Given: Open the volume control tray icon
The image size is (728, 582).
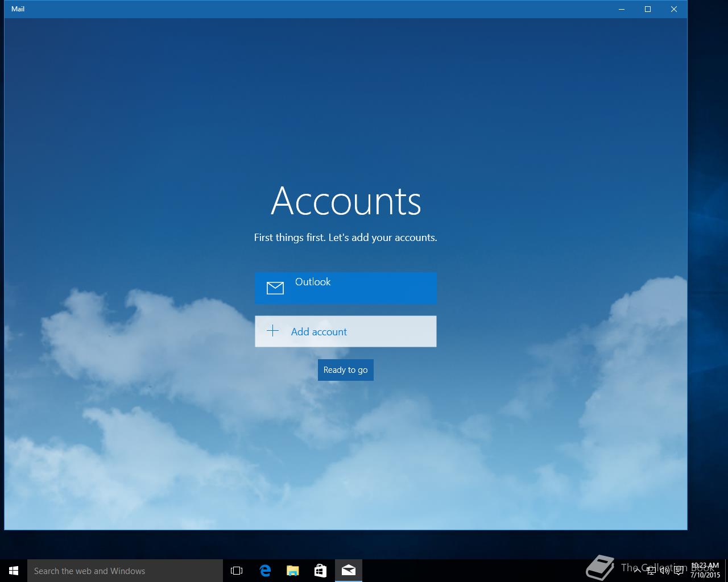Looking at the screenshot, I should coord(665,571).
